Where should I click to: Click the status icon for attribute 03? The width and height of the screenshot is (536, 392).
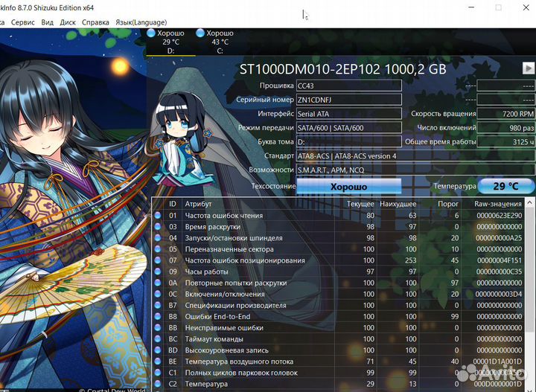(158, 227)
